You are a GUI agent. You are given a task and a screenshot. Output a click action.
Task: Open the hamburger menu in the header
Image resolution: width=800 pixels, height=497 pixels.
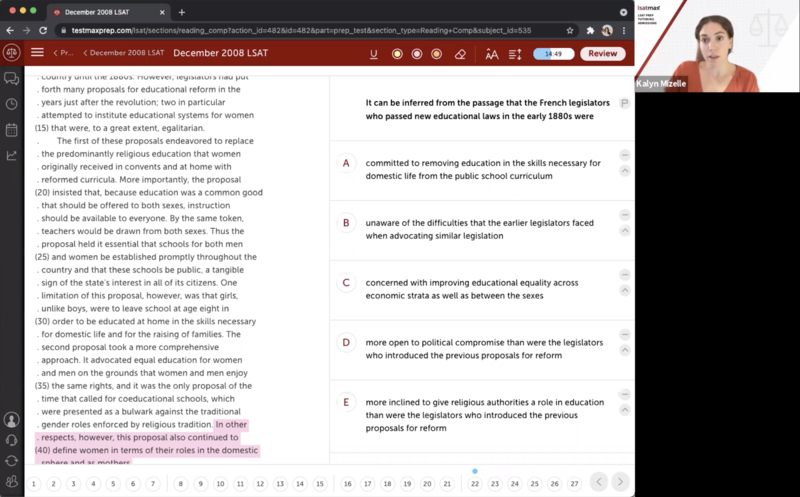37,53
